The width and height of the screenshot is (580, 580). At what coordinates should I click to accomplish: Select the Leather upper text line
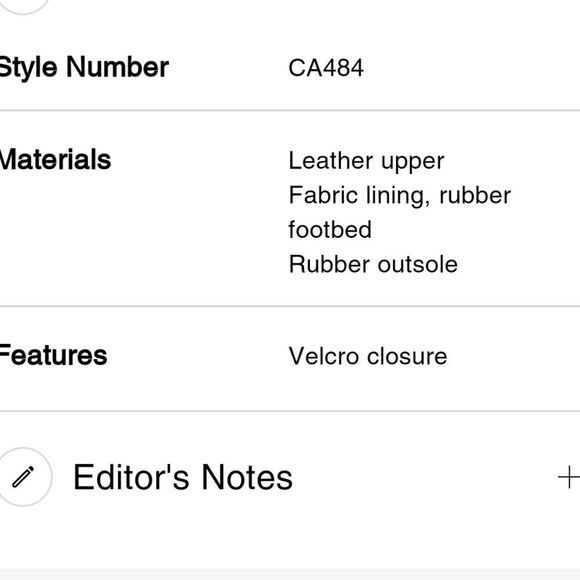click(x=366, y=161)
